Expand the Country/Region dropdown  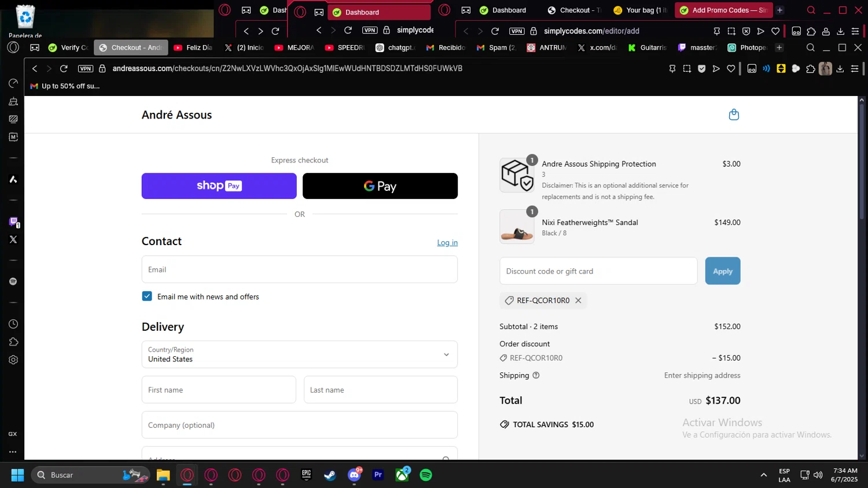pyautogui.click(x=300, y=354)
